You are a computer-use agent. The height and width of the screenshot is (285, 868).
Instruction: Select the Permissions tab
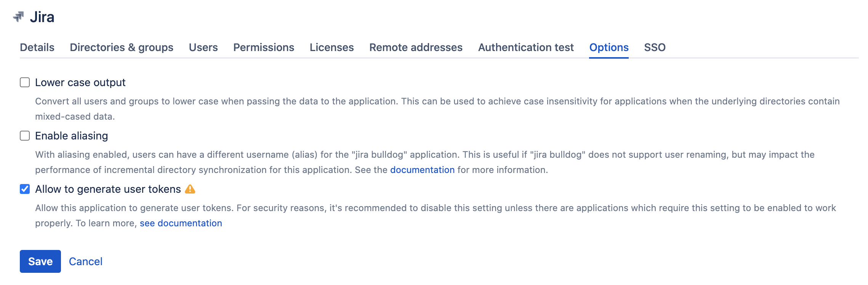[264, 47]
